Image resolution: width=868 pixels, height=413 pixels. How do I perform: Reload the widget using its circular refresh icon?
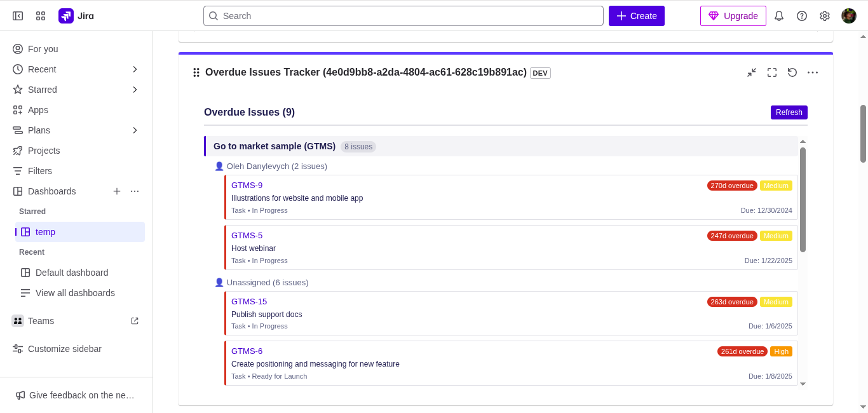pos(792,72)
